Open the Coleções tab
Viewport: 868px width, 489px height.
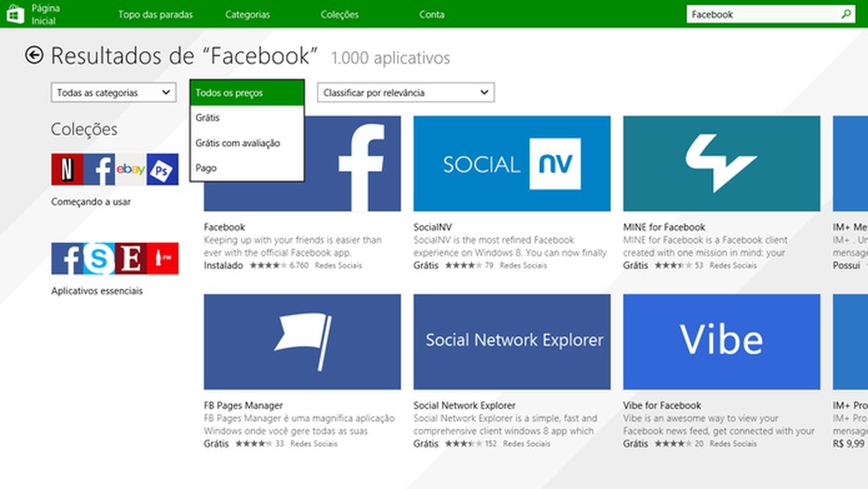[340, 14]
